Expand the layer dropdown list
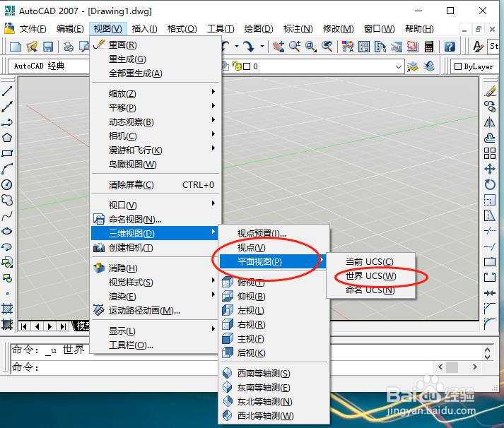504x428 pixels. [398, 67]
